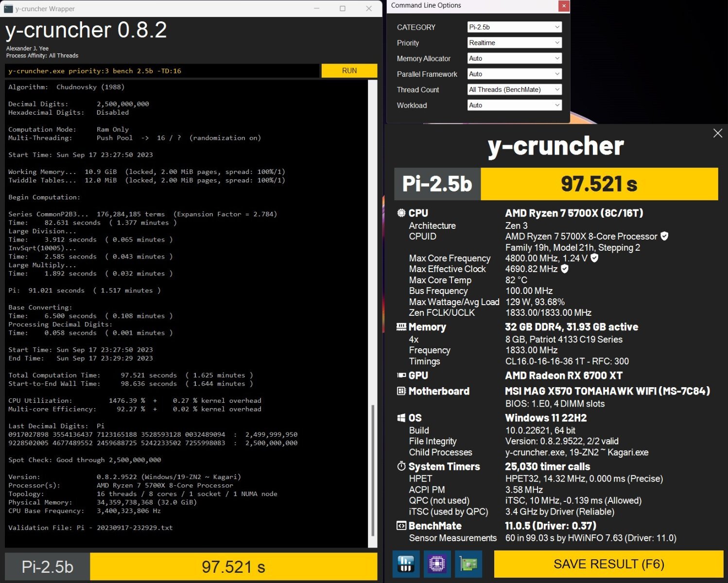Click the 97.521 s result in BenchMate panel

point(599,184)
